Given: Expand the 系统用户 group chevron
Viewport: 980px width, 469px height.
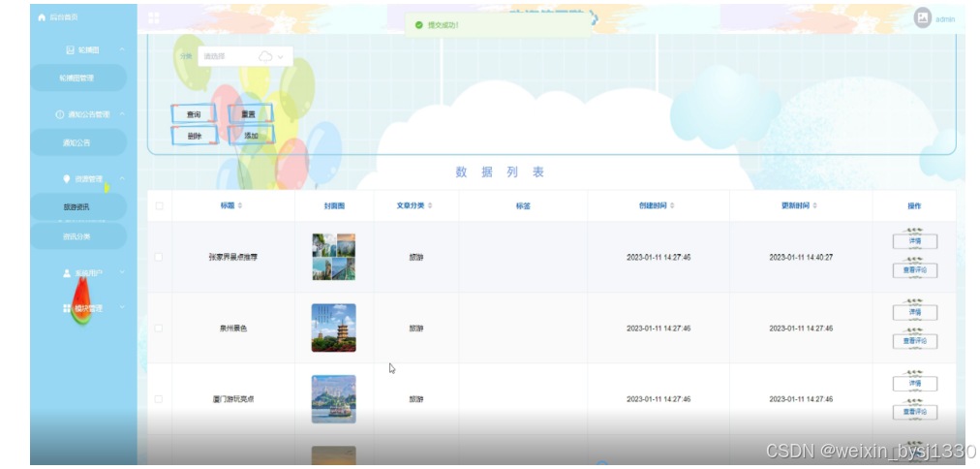Looking at the screenshot, I should [122, 272].
